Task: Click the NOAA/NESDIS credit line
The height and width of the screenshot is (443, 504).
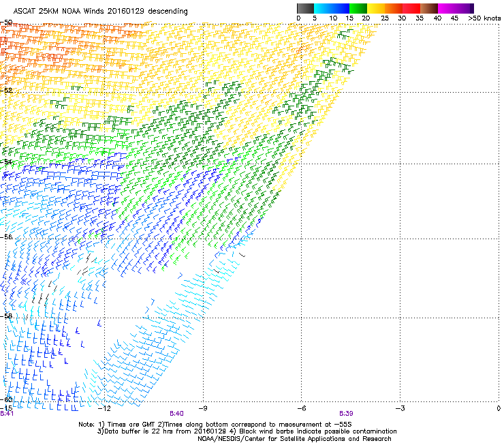Action: [x=294, y=439]
